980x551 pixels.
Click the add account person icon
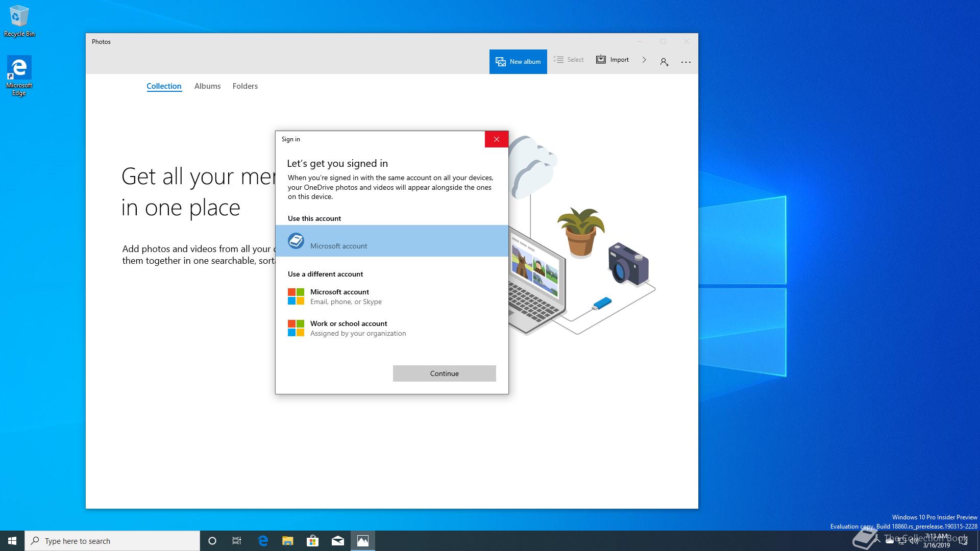point(664,62)
